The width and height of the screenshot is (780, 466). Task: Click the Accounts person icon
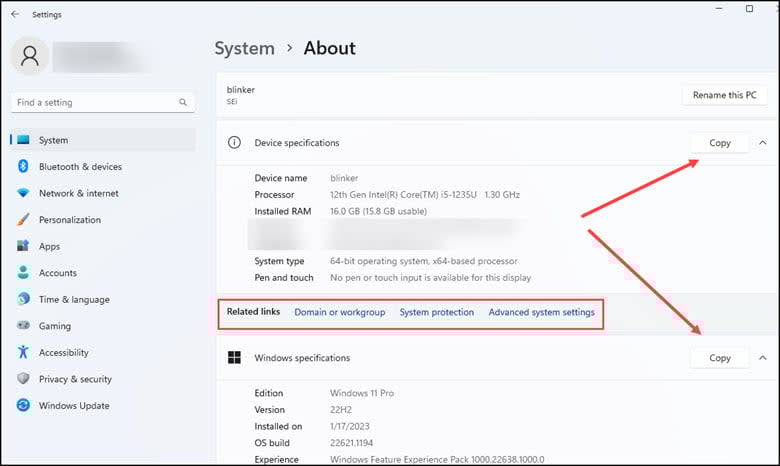(23, 273)
